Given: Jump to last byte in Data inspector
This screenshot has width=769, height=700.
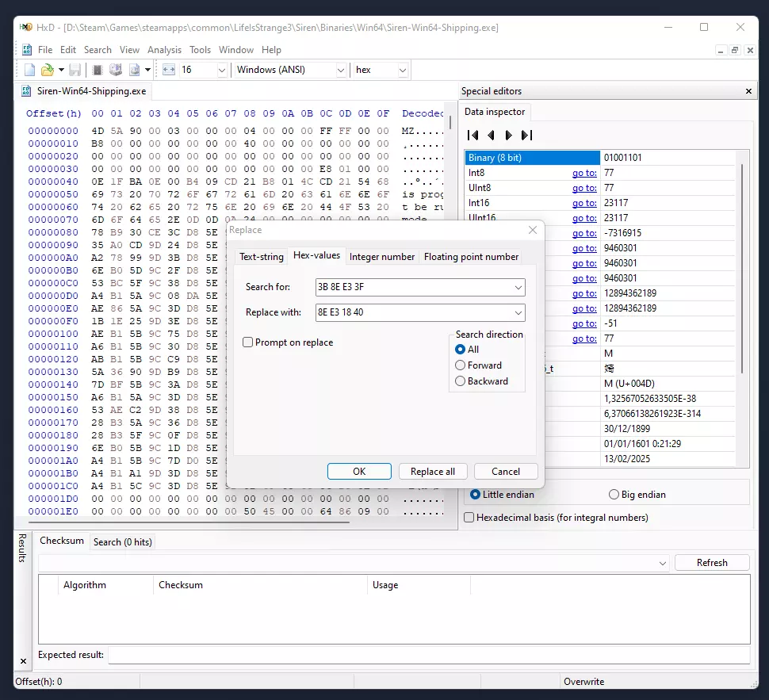Looking at the screenshot, I should pyautogui.click(x=526, y=135).
